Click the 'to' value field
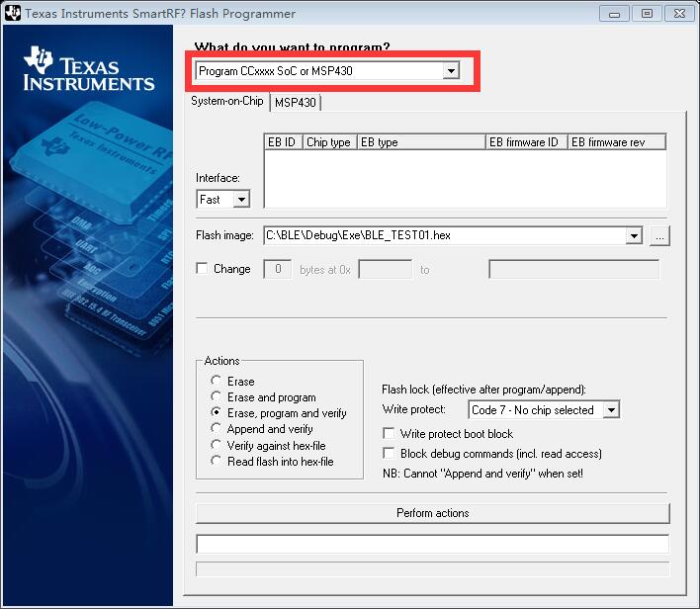 point(574,269)
